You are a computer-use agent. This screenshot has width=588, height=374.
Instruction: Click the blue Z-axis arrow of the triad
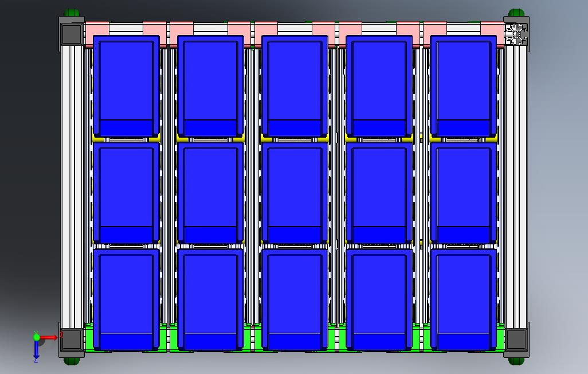[x=36, y=349]
